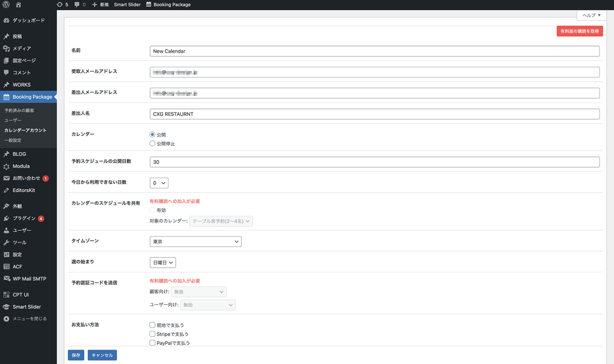
Task: Open the Media library icon
Action: pos(6,48)
